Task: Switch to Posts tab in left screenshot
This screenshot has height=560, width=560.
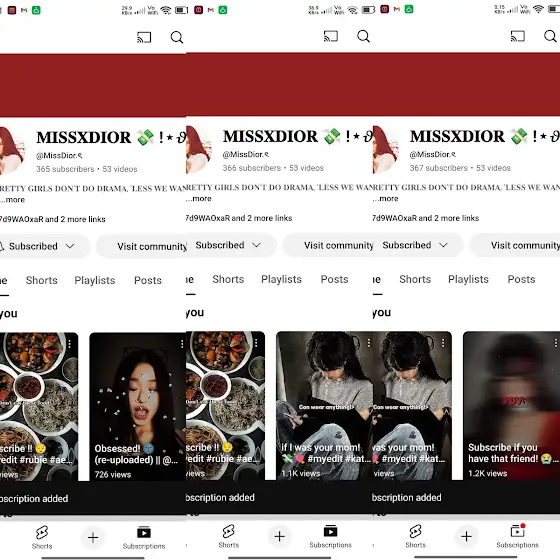Action: (x=148, y=280)
